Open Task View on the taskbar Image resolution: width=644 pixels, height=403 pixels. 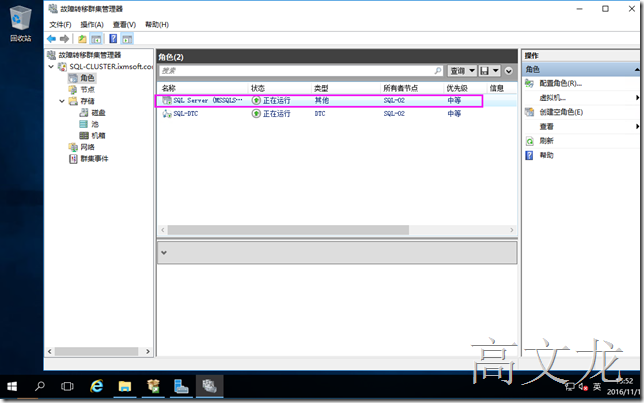coord(67,386)
